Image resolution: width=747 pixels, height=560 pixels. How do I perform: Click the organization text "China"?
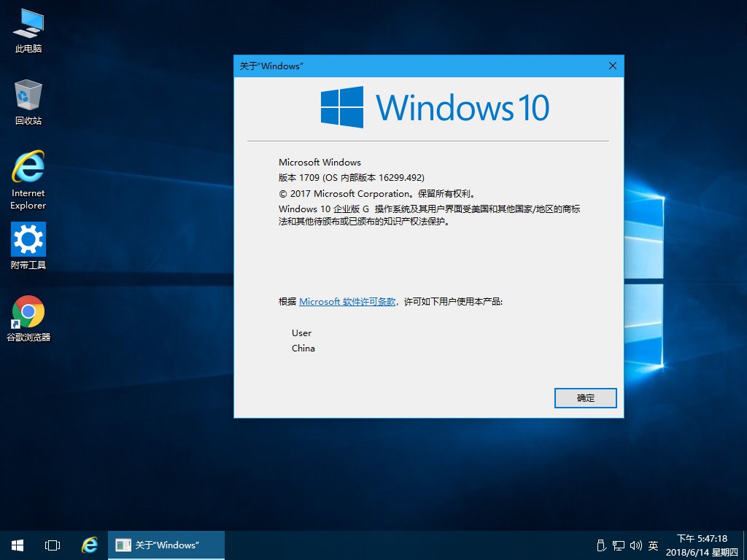click(303, 348)
